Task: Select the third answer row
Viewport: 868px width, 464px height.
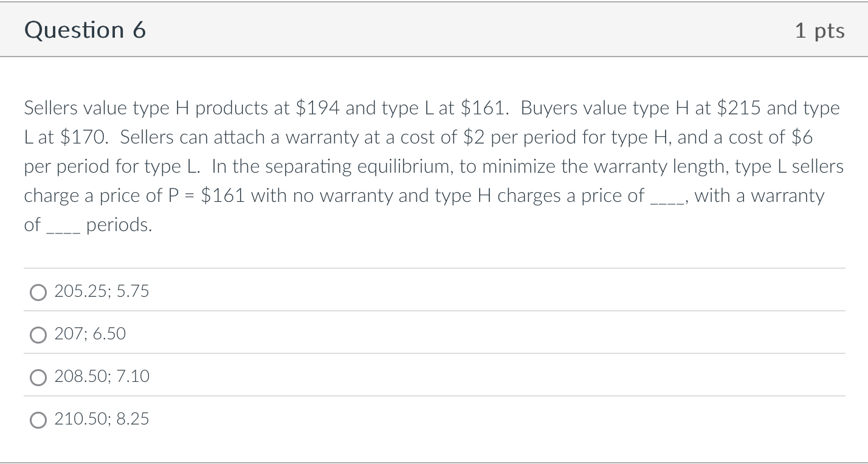Action: pos(243,376)
